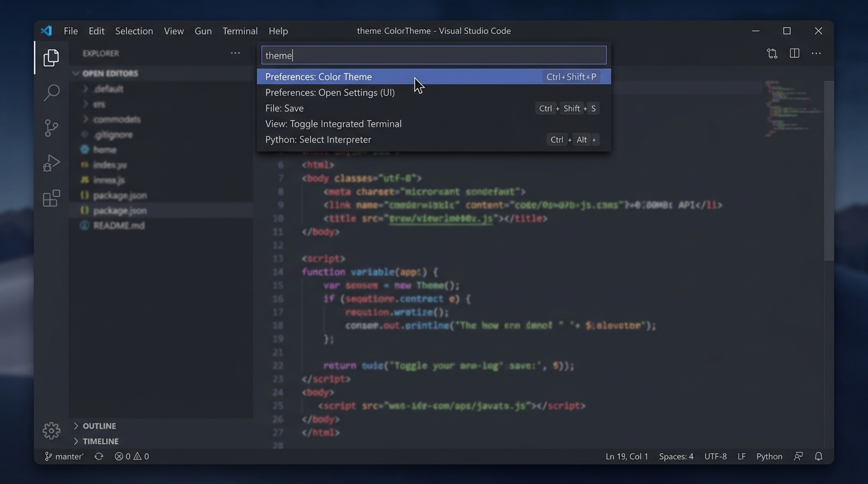
Task: Click the open changes icon in the editor toolbar
Action: [772, 54]
